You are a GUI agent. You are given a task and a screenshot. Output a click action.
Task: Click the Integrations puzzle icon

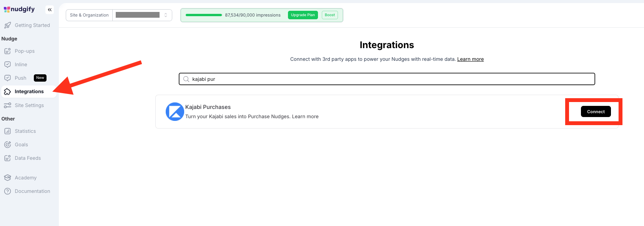(7, 92)
